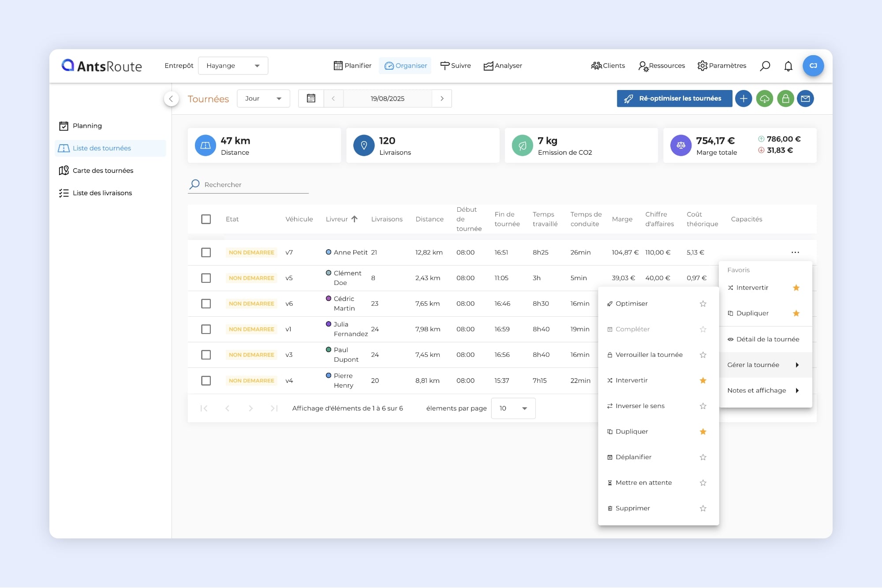
Task: Tick the checkbox for Pierre Henry's tour
Action: tap(206, 381)
